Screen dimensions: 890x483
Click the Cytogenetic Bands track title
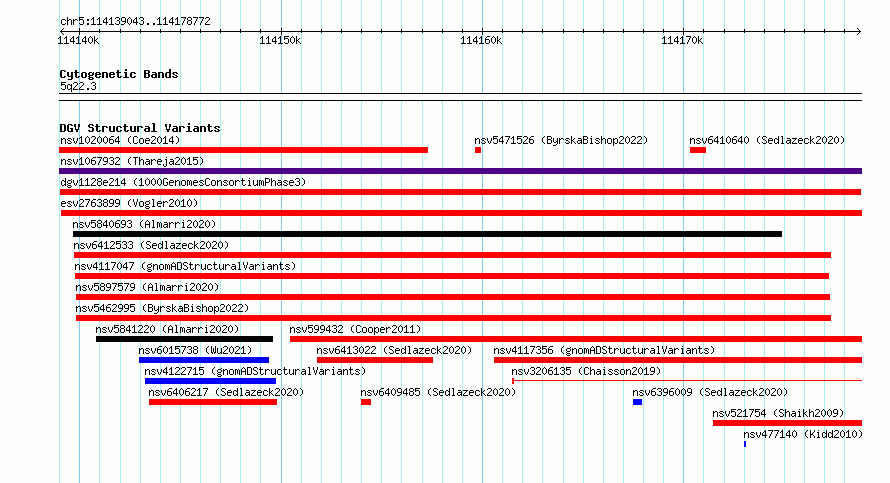pos(119,74)
